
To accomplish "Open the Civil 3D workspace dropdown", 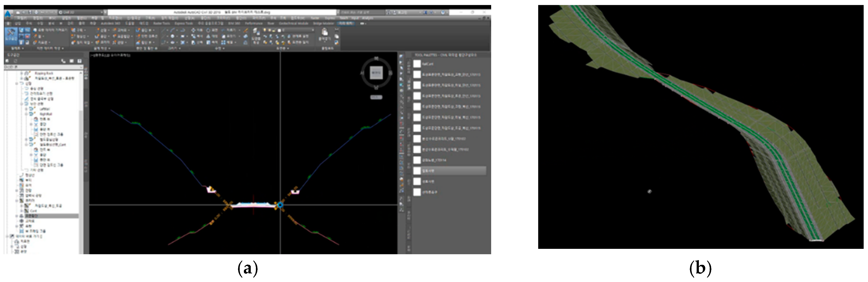I will [81, 12].
